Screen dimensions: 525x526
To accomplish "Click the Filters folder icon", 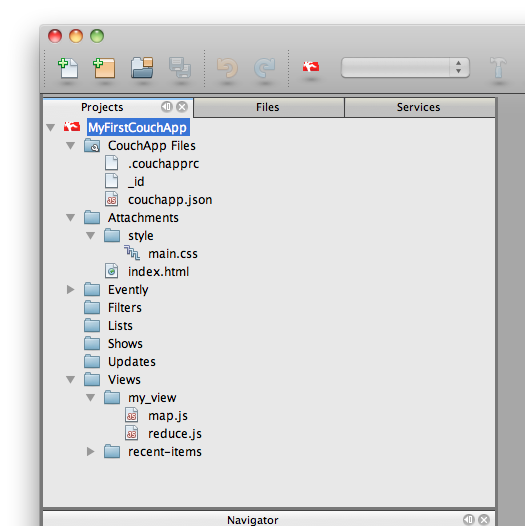I will click(x=92, y=307).
